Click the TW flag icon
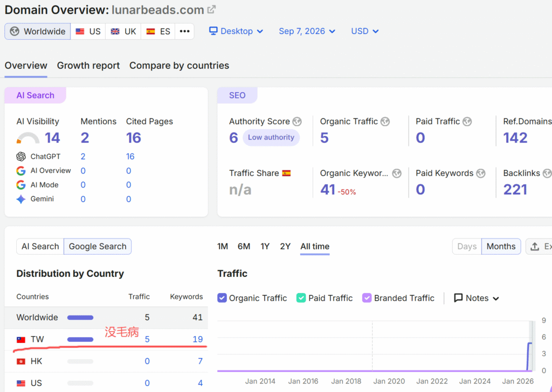The width and height of the screenshot is (552, 392). 21,340
